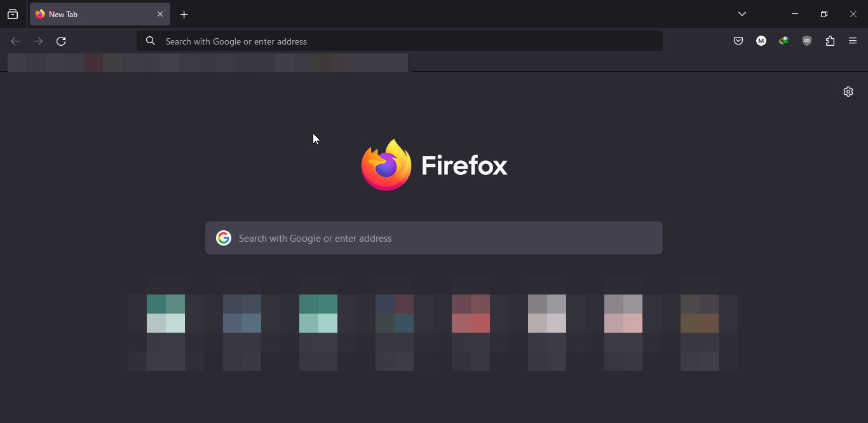Save page to Pocket
This screenshot has height=423, width=868.
coord(738,41)
